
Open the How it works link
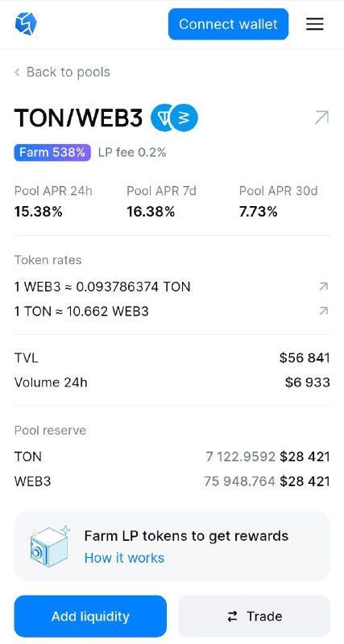click(x=124, y=558)
